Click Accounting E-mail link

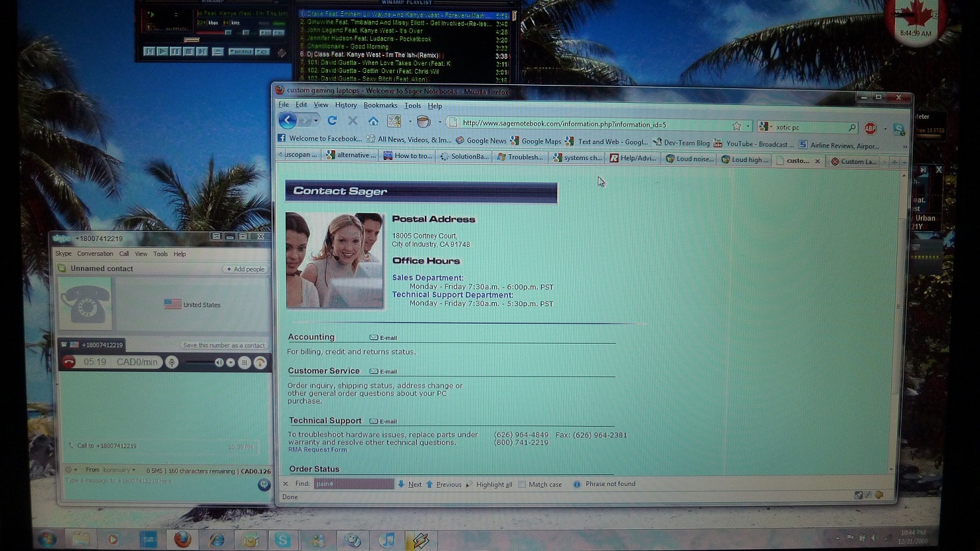point(383,338)
